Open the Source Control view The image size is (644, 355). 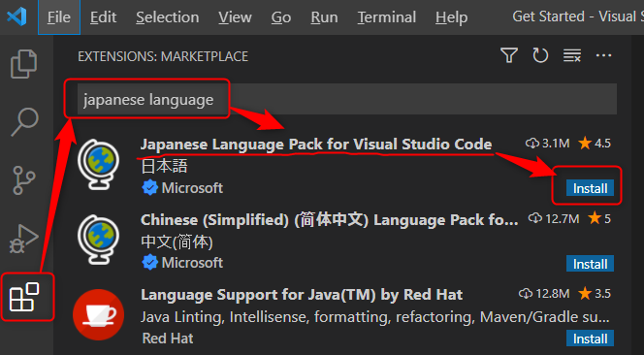coord(24,180)
